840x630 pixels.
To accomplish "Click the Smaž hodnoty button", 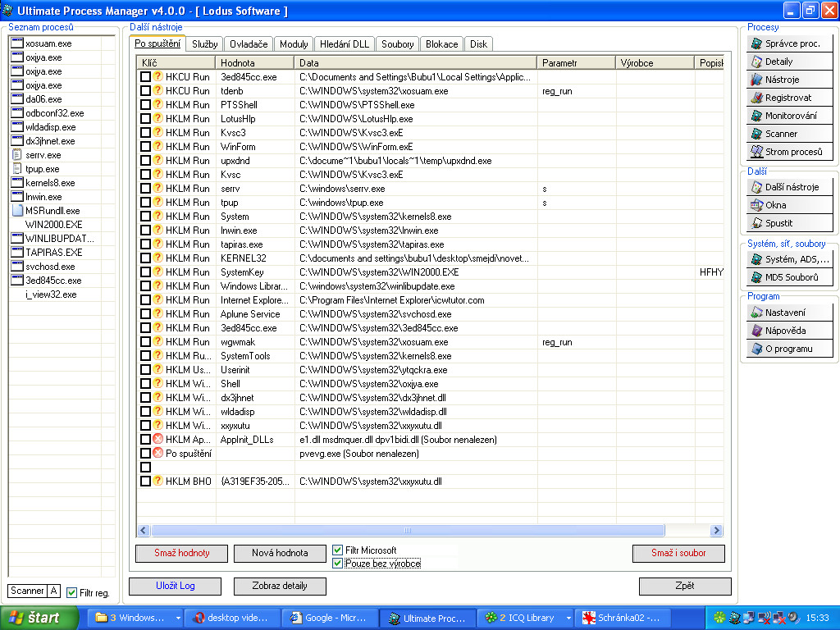I will tap(181, 553).
